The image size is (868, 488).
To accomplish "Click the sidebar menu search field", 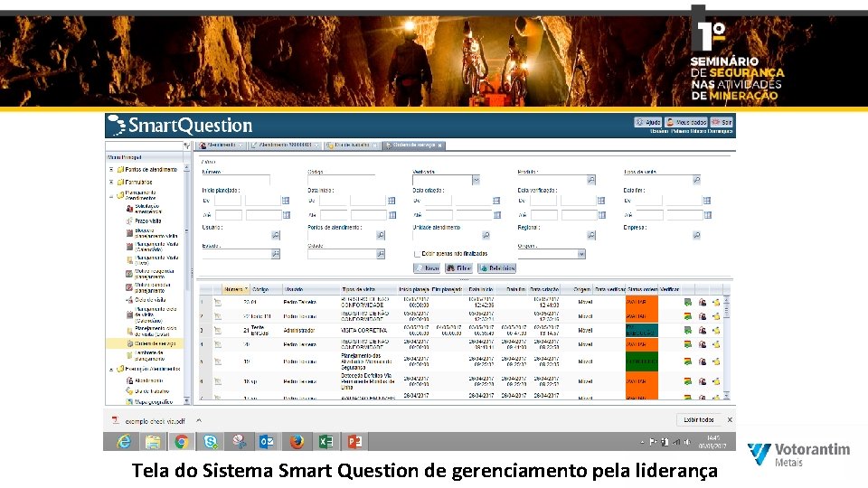I will [145, 146].
